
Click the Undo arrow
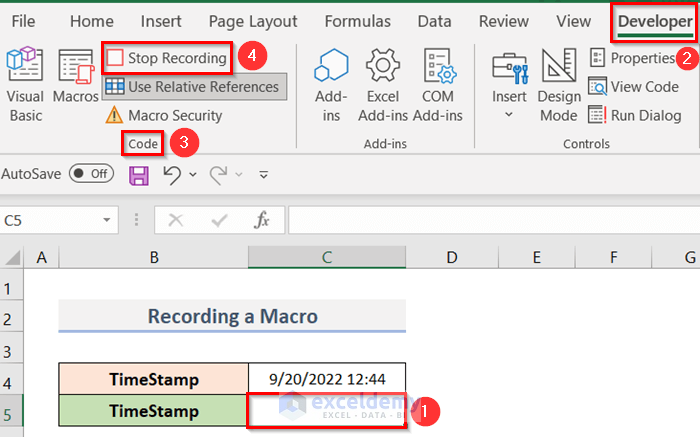click(172, 175)
